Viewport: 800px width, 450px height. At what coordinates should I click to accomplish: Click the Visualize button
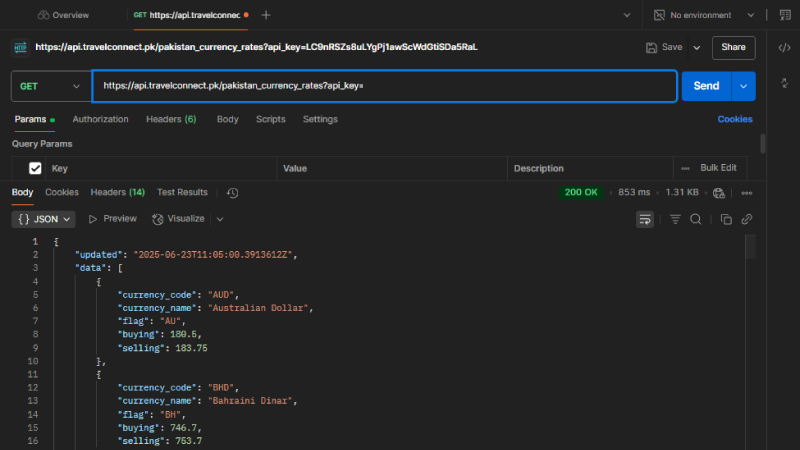(178, 219)
